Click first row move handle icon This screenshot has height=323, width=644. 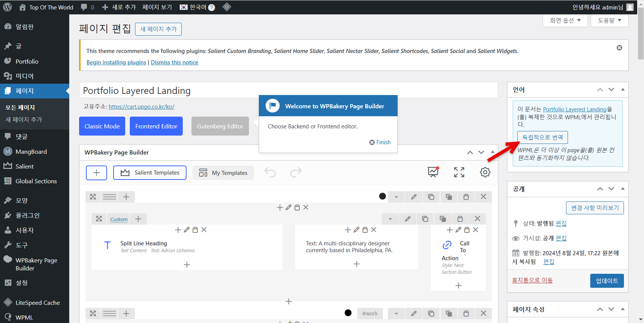click(x=93, y=197)
